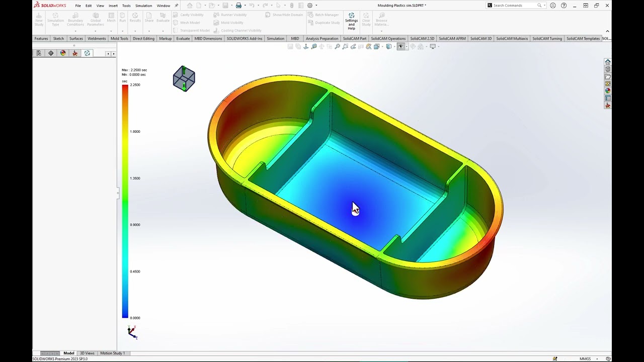Screen dimensions: 644x362
Task: Click the Hide/Show Items icon in view toolbar
Action: (401, 46)
